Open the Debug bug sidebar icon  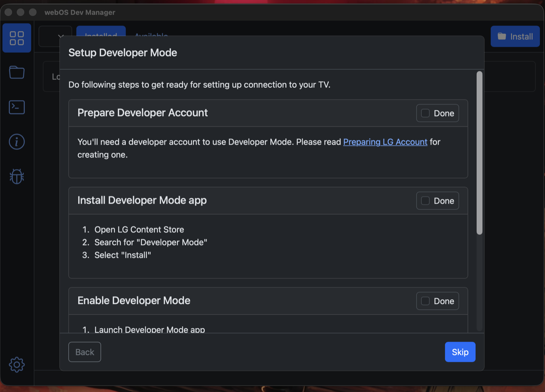coord(17,177)
